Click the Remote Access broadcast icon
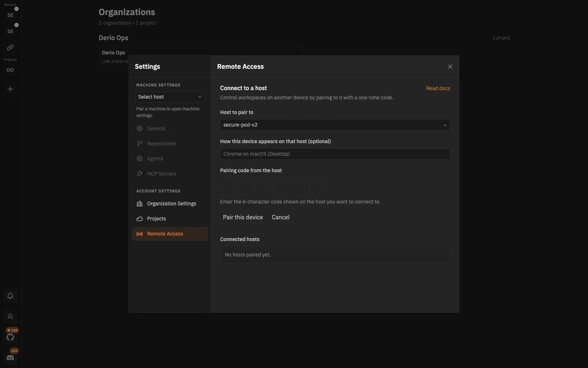Image resolution: width=588 pixels, height=368 pixels. [x=140, y=234]
